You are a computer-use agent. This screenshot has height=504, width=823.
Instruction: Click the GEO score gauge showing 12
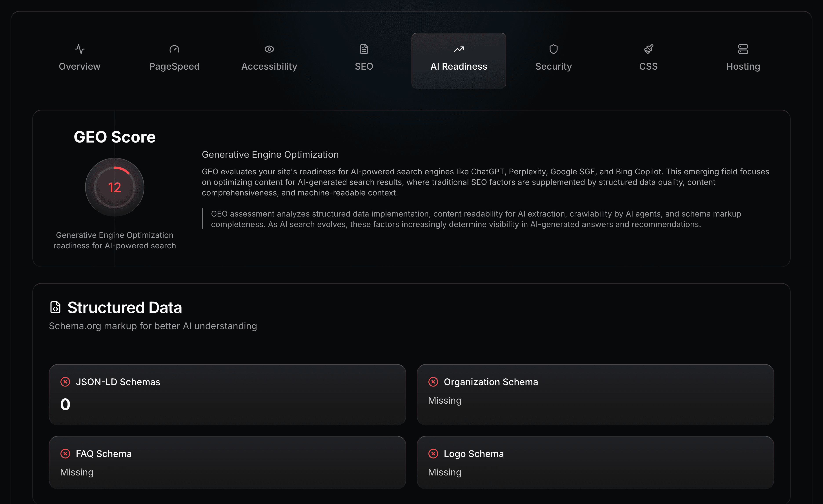tap(115, 187)
